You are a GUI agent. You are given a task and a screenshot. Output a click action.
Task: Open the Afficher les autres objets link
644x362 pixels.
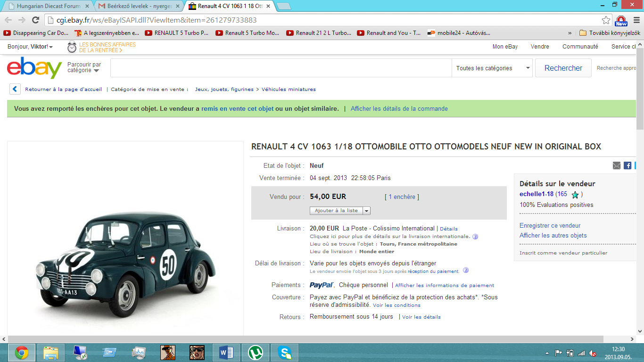click(553, 235)
